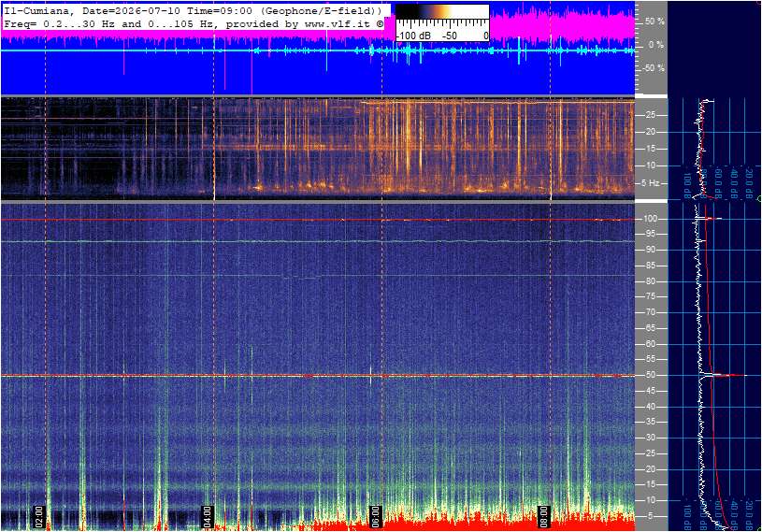
Task: Click the 02:00 time marker label
Action: point(39,516)
